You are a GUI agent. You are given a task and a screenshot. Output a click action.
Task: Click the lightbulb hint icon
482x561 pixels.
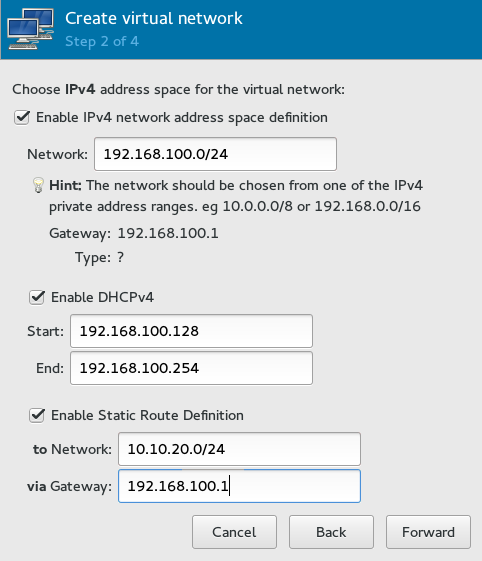(x=38, y=185)
